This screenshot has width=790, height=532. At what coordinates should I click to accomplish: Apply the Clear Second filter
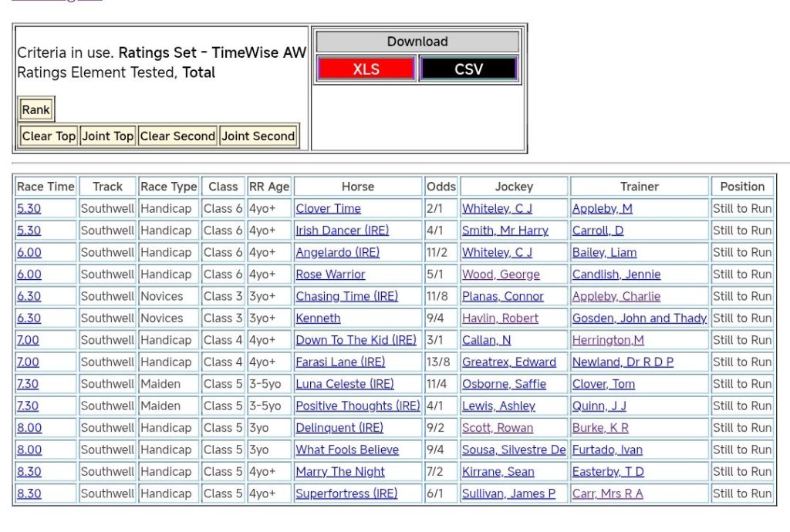tap(177, 136)
